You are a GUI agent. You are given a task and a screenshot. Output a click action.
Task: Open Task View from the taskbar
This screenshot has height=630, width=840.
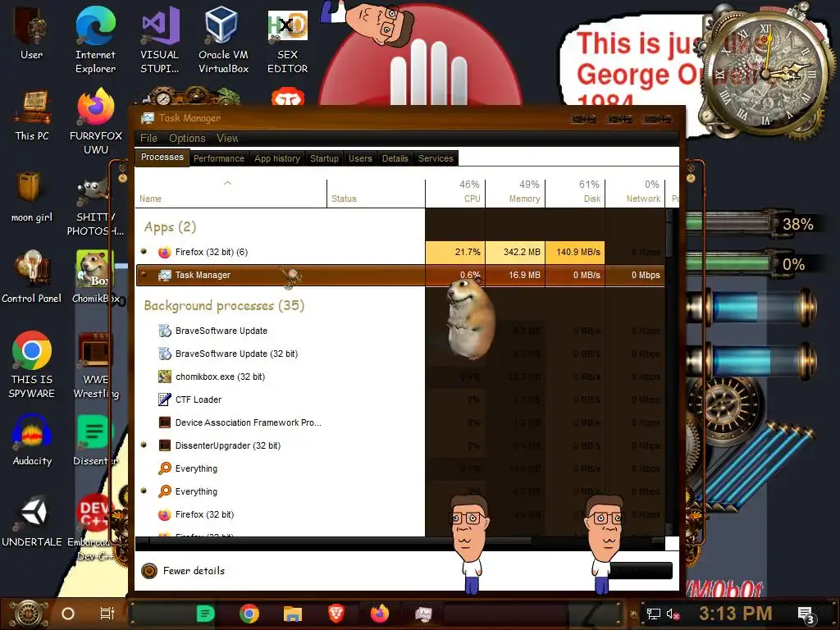tap(107, 614)
